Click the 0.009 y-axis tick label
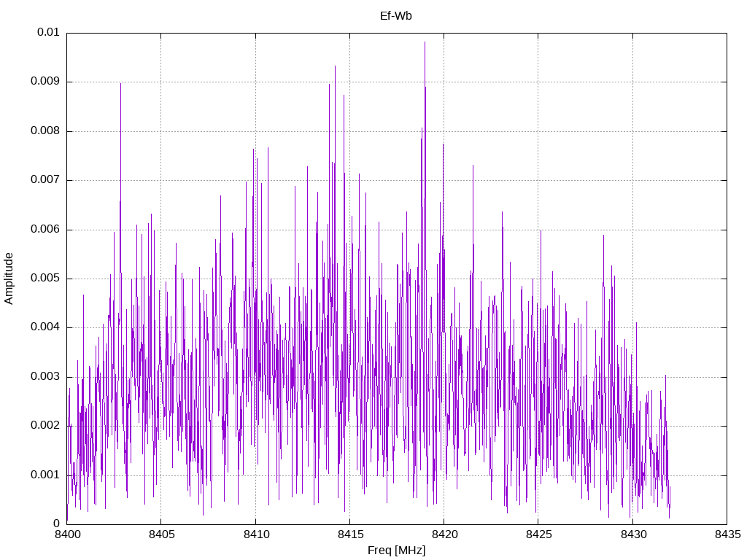This screenshot has height=560, width=747. pyautogui.click(x=45, y=82)
